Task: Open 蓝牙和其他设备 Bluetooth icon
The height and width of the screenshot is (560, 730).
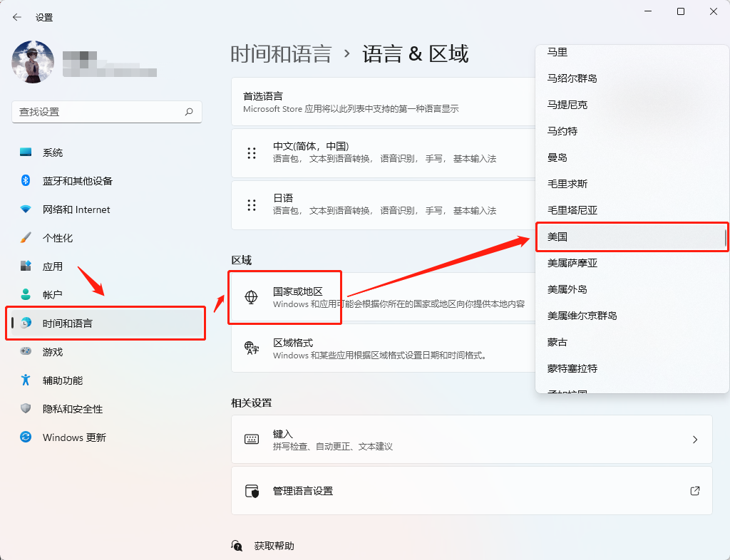Action: click(26, 180)
